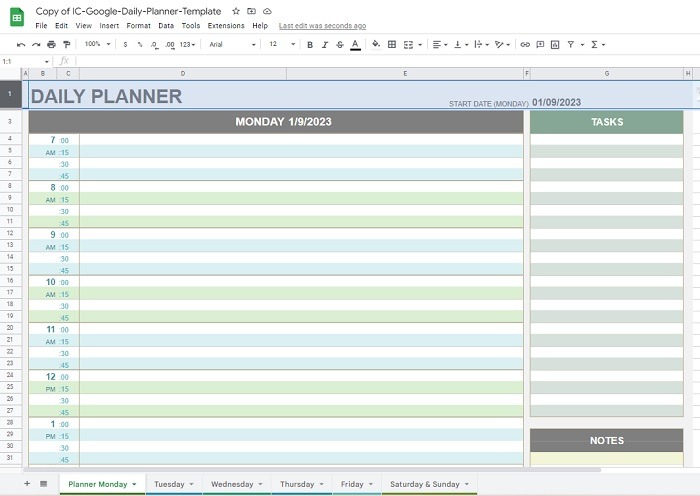This screenshot has width=700, height=496.
Task: Open fill color picker
Action: tap(376, 45)
